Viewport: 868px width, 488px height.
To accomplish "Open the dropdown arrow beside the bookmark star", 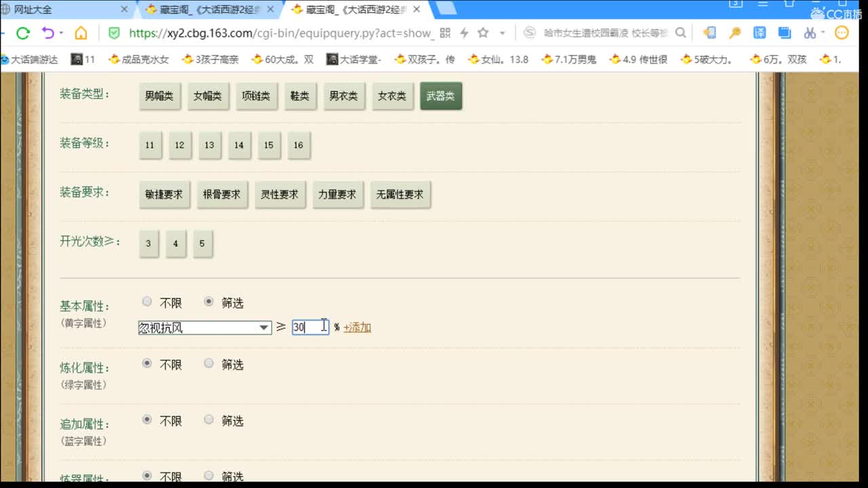I will tap(502, 33).
